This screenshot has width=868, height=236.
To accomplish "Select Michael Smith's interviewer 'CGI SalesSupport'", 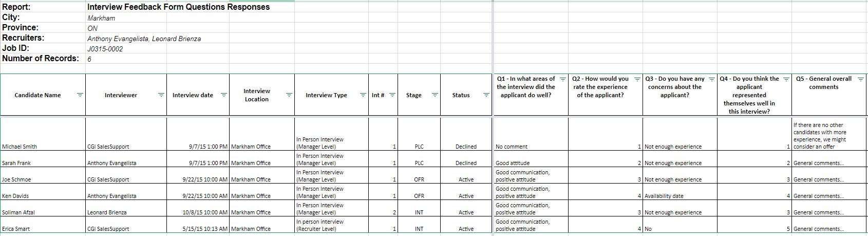I will tap(126, 134).
